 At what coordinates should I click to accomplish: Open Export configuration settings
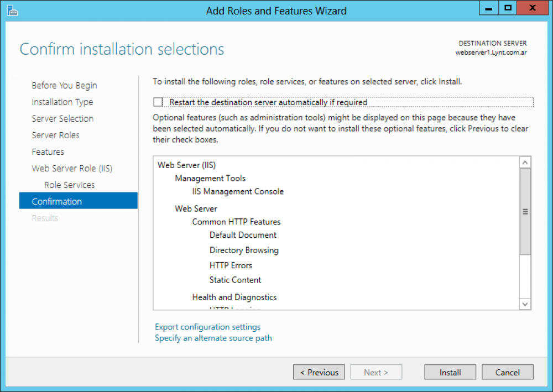click(x=207, y=327)
